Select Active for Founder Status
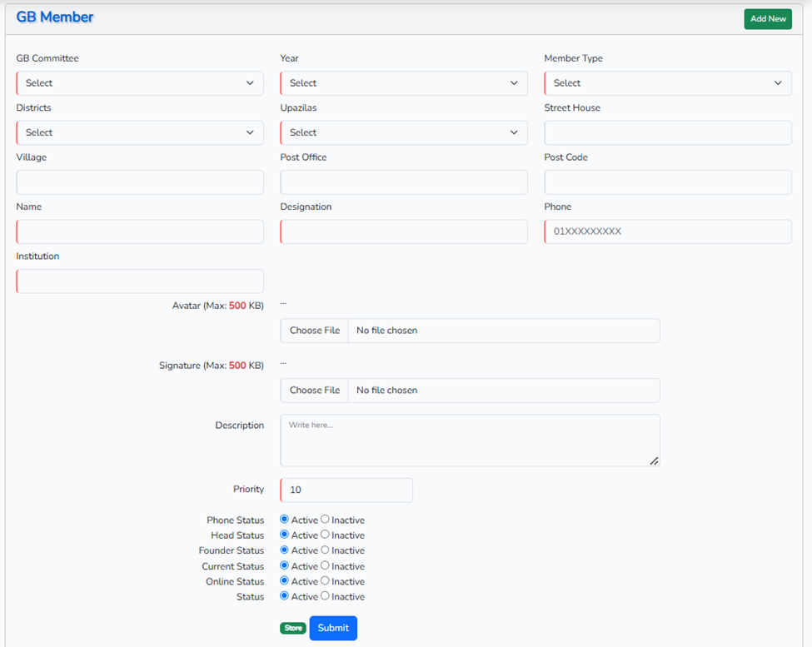 point(285,550)
